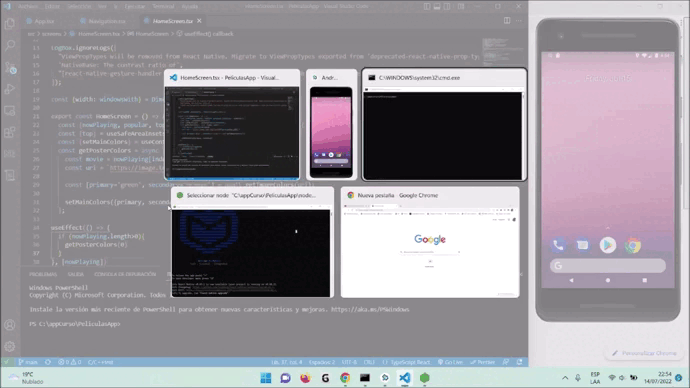The width and height of the screenshot is (690, 388).
Task: Open the Phone app on the emulator
Action: [558, 245]
